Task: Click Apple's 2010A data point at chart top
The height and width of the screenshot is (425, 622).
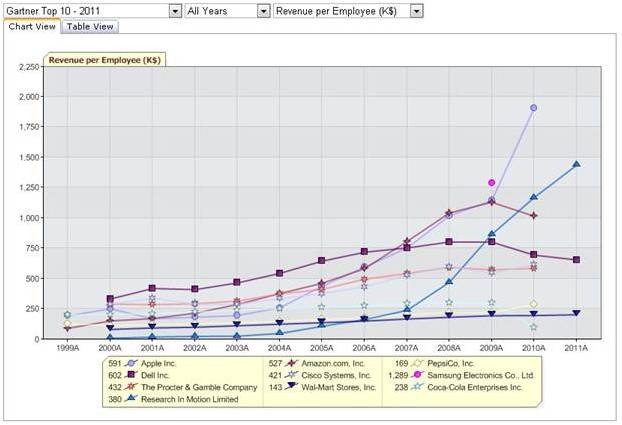Action: pyautogui.click(x=534, y=107)
